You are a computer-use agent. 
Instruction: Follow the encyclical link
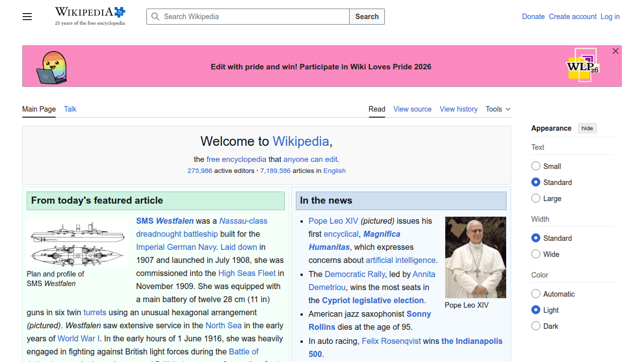pos(341,234)
